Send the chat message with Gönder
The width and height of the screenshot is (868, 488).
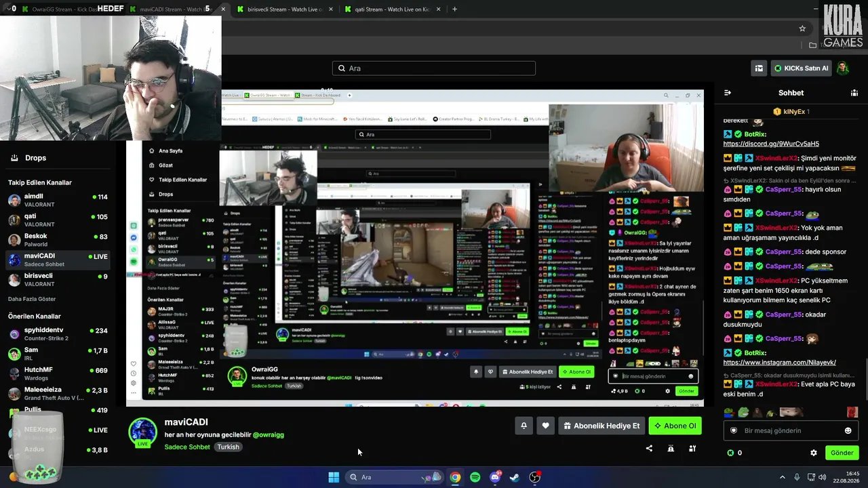coord(842,453)
